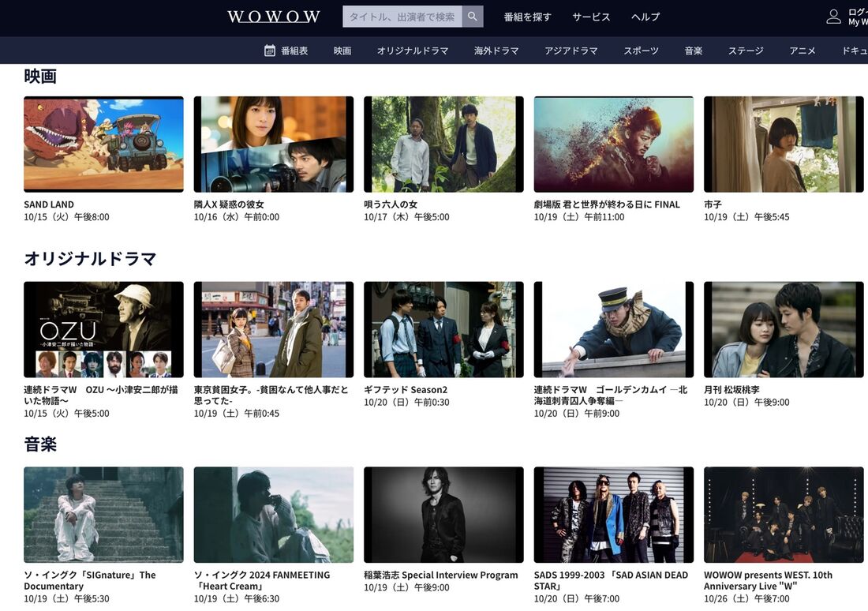The width and height of the screenshot is (868, 611).
Task: Click the 映画 section heading
Action: coord(40,76)
